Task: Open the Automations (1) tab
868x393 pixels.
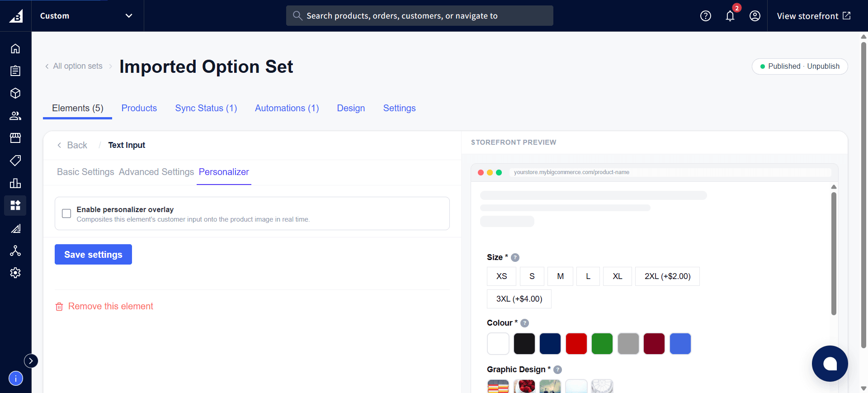Action: pos(287,108)
